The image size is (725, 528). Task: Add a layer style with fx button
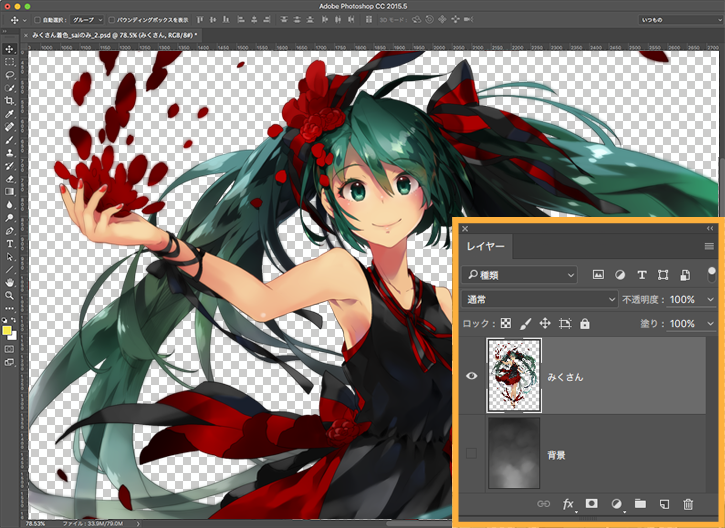tap(568, 503)
